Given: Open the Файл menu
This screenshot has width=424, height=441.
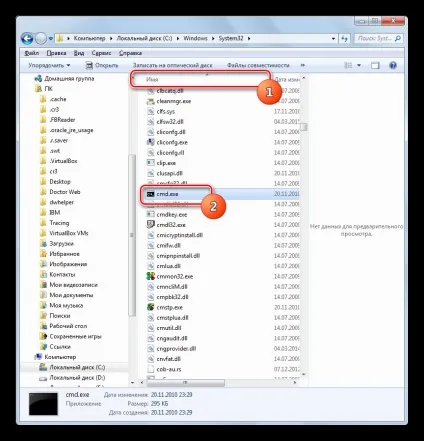Looking at the screenshot, I should coord(32,53).
